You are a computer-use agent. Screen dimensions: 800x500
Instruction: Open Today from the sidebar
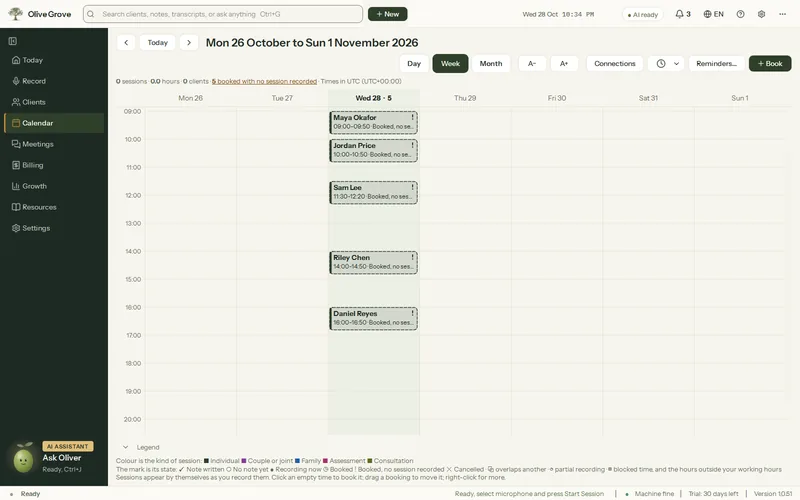tap(54, 60)
